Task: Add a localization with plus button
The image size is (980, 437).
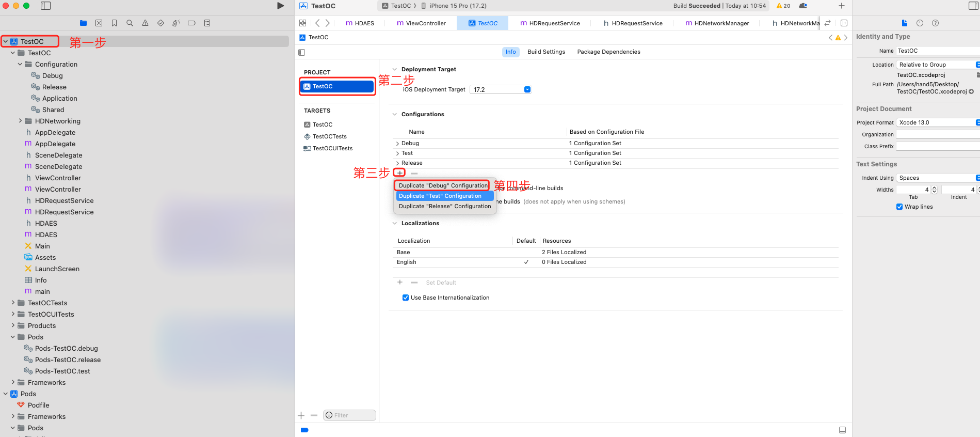Action: coord(400,283)
